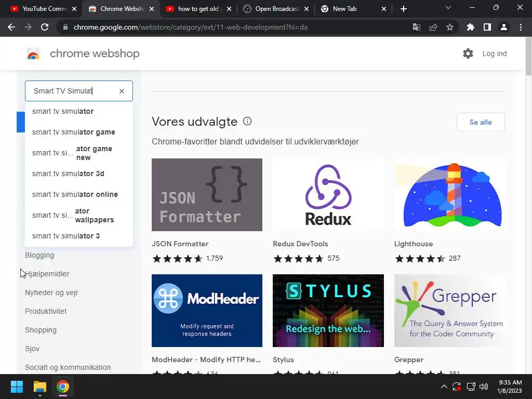Image resolution: width=532 pixels, height=399 pixels.
Task: Open web store settings gear
Action: [x=468, y=54]
